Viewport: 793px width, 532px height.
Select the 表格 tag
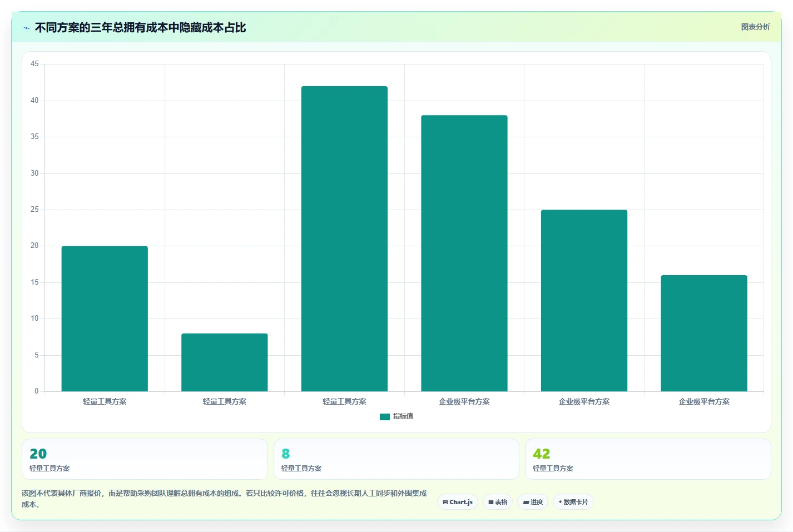click(x=498, y=502)
